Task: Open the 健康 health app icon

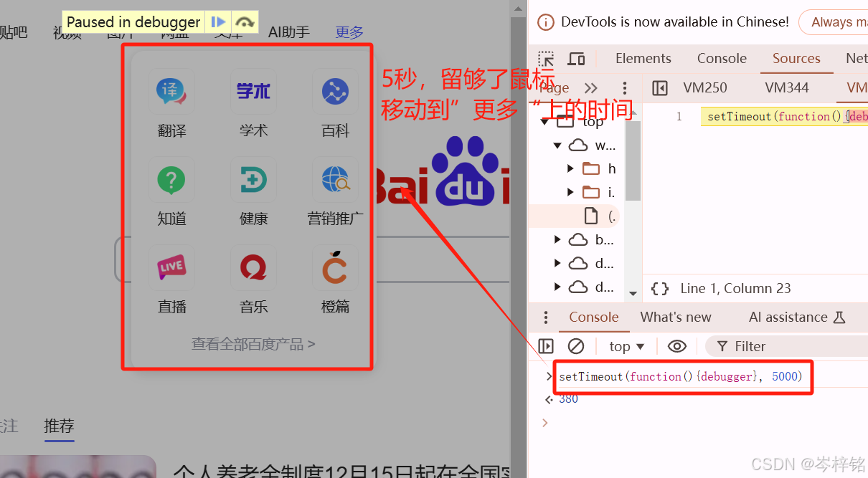Action: tap(253, 179)
